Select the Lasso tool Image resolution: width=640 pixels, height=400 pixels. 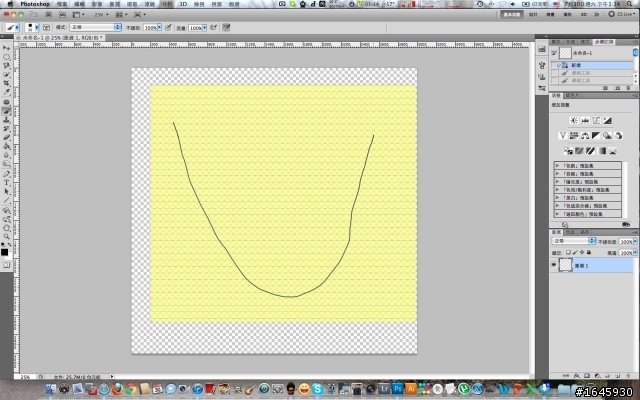(x=7, y=66)
